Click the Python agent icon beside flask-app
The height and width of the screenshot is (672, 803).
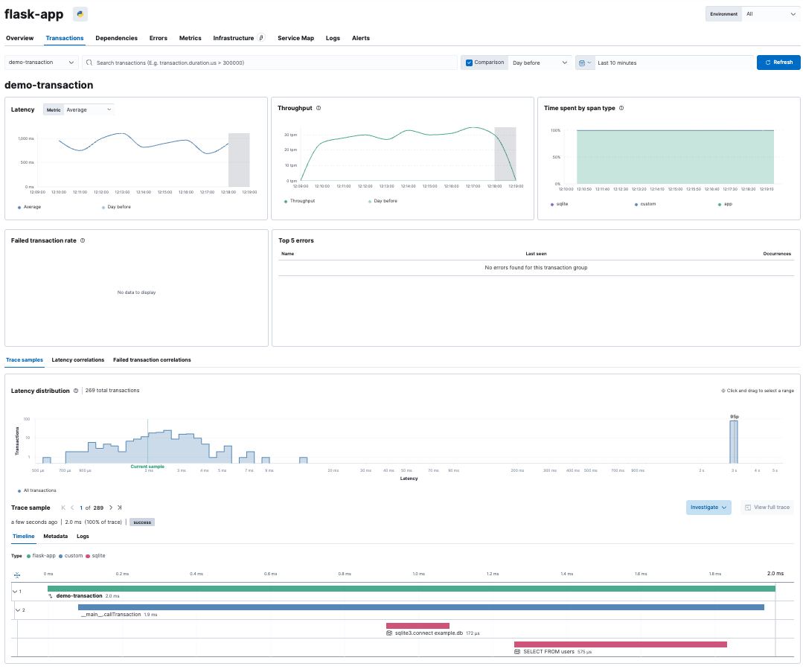click(x=80, y=14)
